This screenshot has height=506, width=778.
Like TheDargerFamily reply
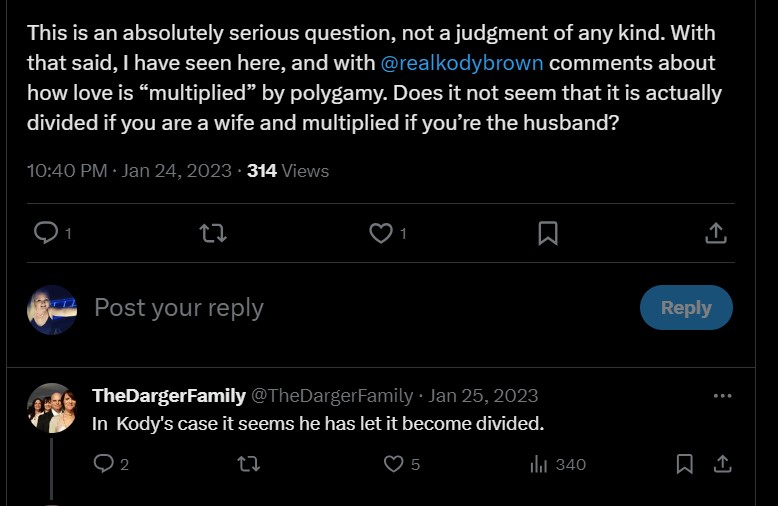click(394, 464)
